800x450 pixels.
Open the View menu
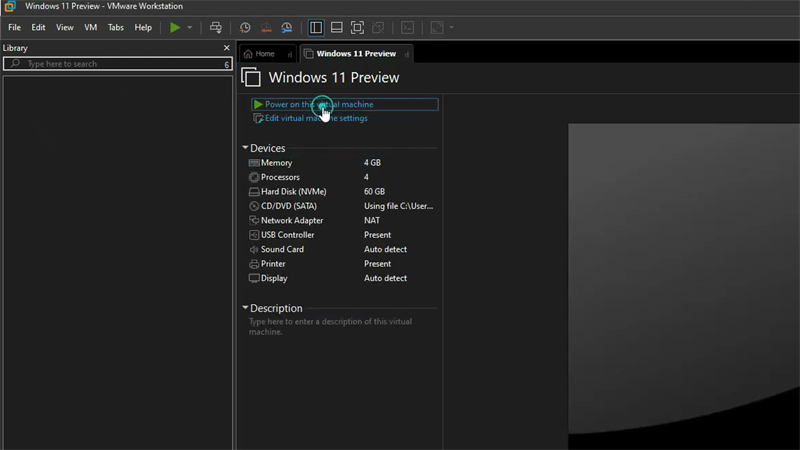point(64,28)
